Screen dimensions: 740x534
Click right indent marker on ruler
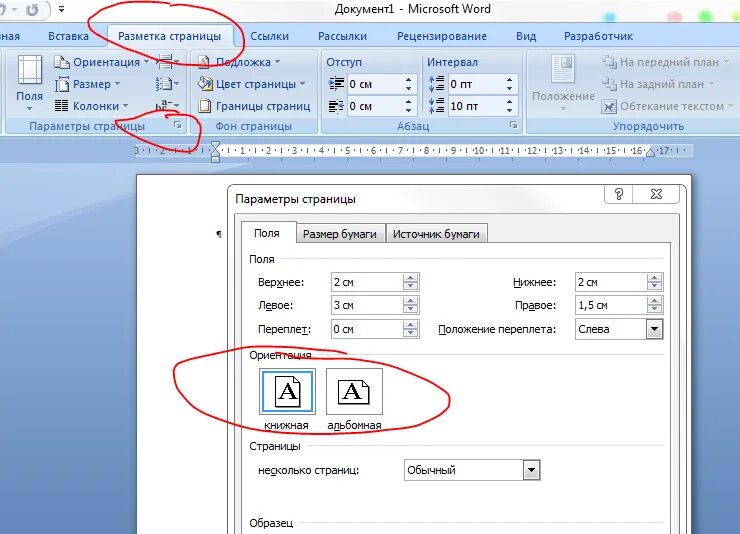click(x=651, y=152)
